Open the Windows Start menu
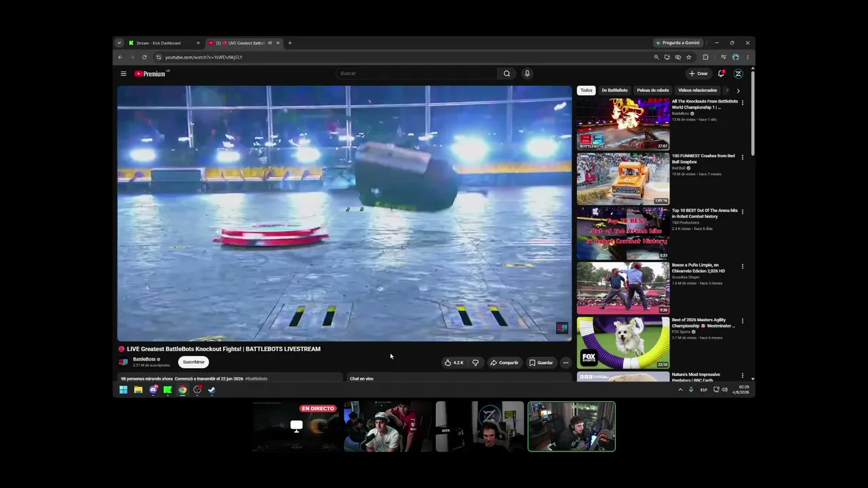 pyautogui.click(x=123, y=390)
